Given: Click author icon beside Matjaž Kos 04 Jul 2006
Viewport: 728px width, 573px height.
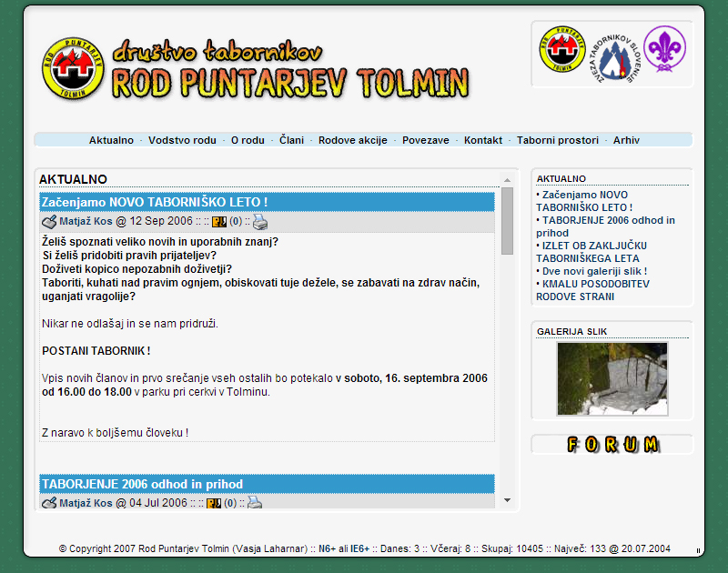Looking at the screenshot, I should pos(49,503).
